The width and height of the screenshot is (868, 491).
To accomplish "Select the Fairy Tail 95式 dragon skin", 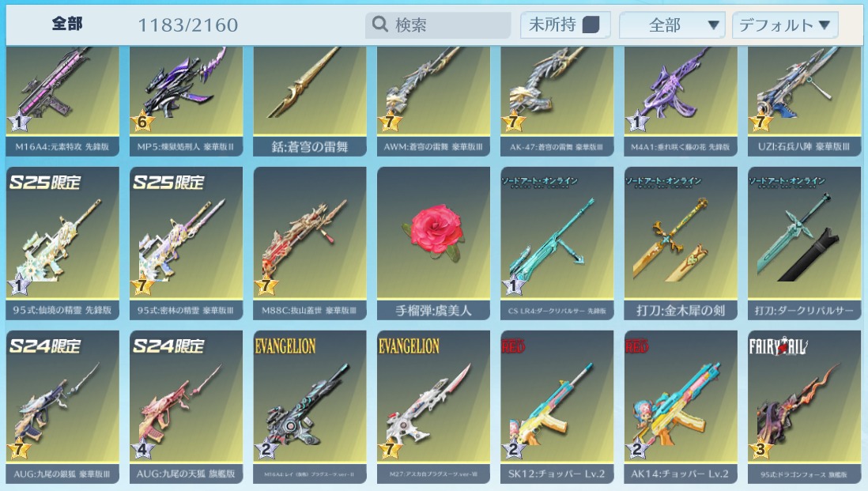I will click(x=804, y=407).
